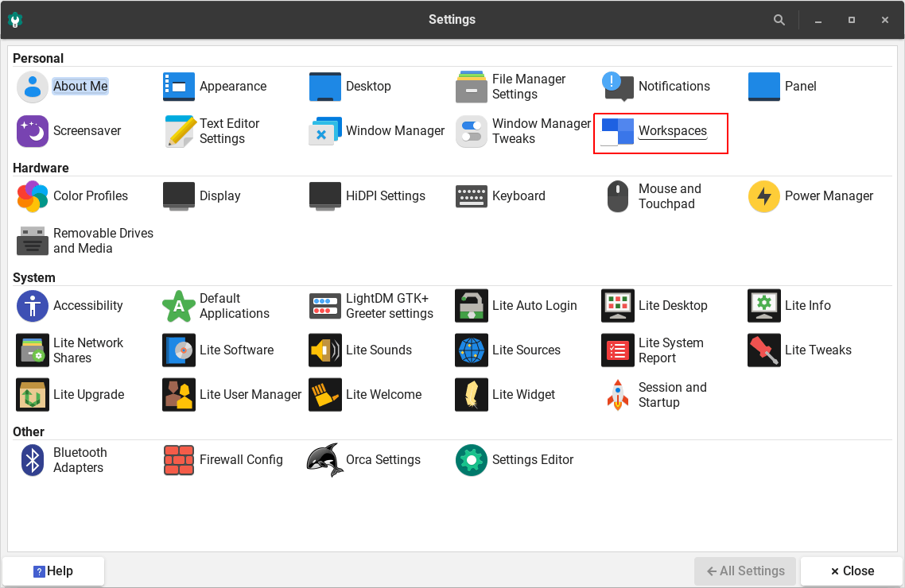Screen dimensions: 905x588
Task: Click the search magnifier in title bar
Action: (x=779, y=20)
